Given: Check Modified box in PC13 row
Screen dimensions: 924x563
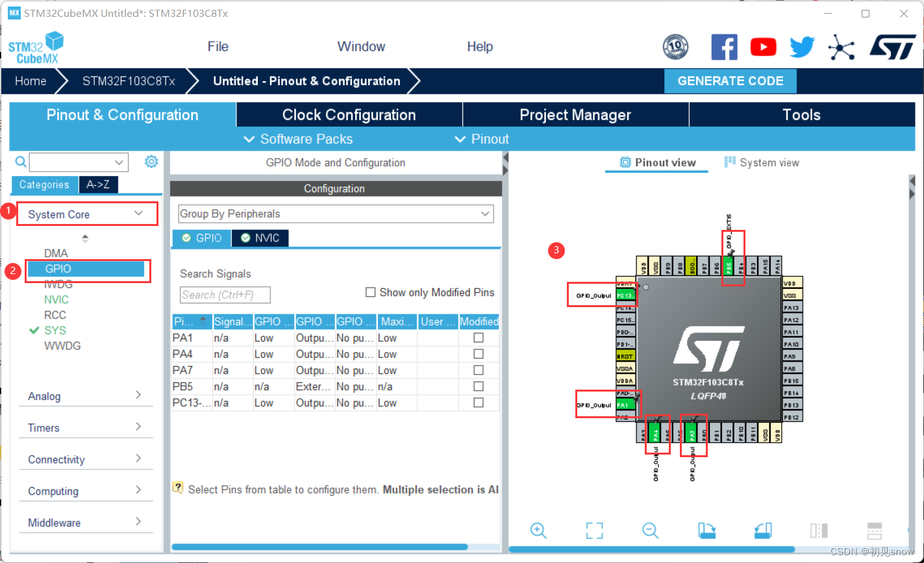Looking at the screenshot, I should pyautogui.click(x=479, y=403).
